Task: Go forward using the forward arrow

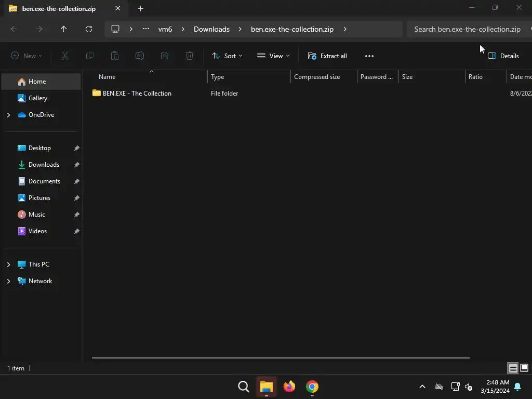Action: click(x=39, y=29)
